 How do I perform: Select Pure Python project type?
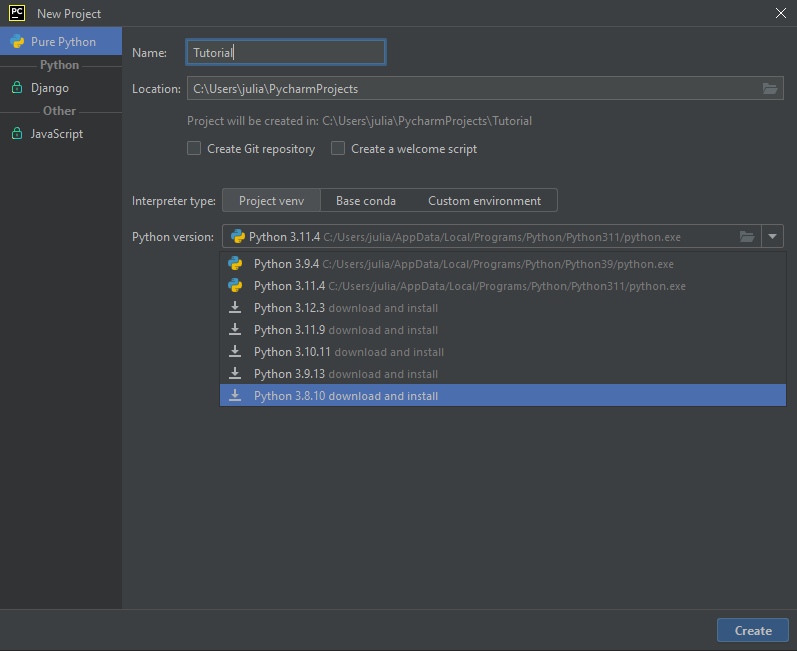coord(61,42)
